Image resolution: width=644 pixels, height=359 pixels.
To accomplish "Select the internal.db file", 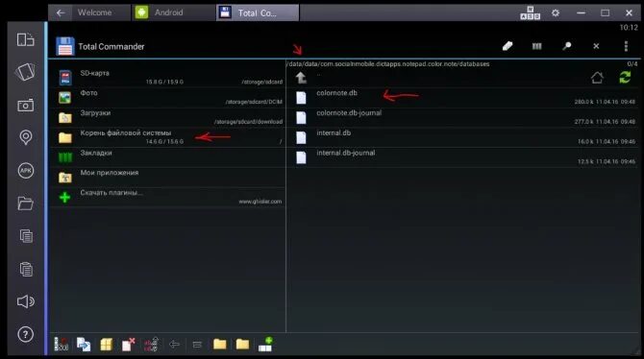I will click(463, 137).
